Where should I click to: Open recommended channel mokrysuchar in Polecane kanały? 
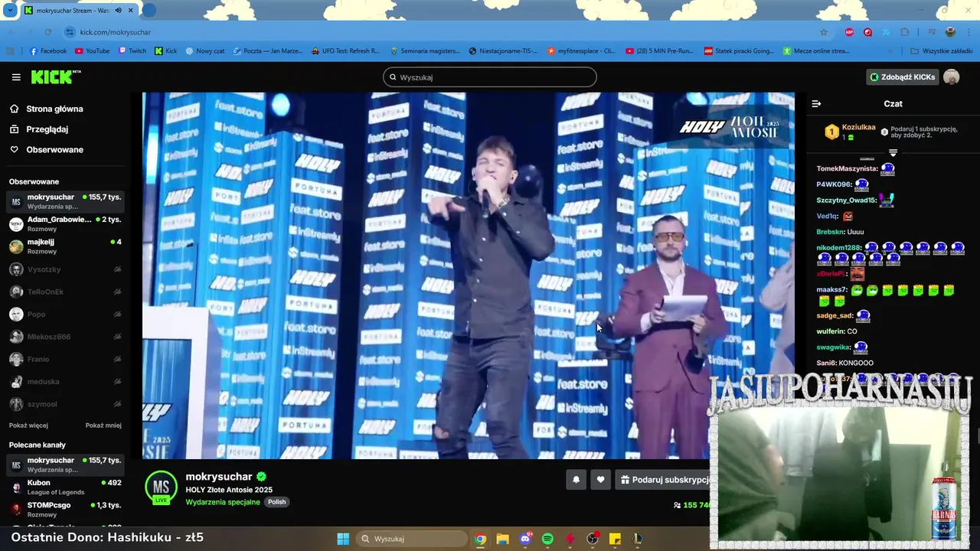point(65,465)
